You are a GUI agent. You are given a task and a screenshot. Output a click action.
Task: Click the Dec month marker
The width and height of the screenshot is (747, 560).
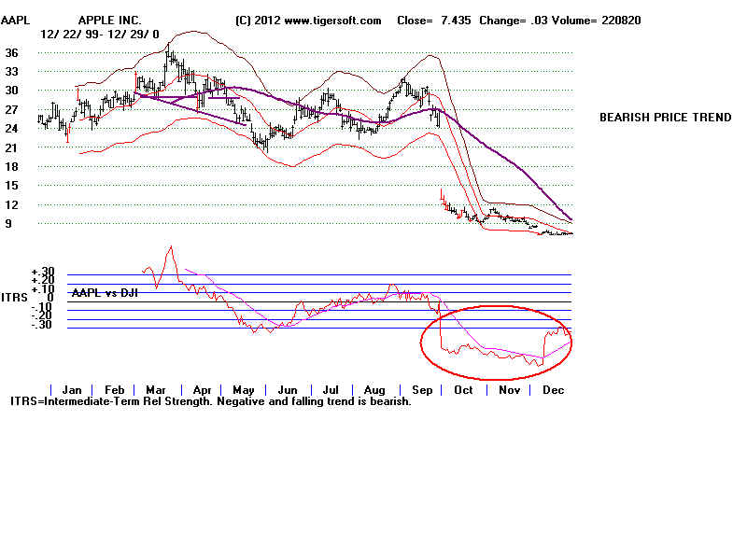[x=554, y=389]
